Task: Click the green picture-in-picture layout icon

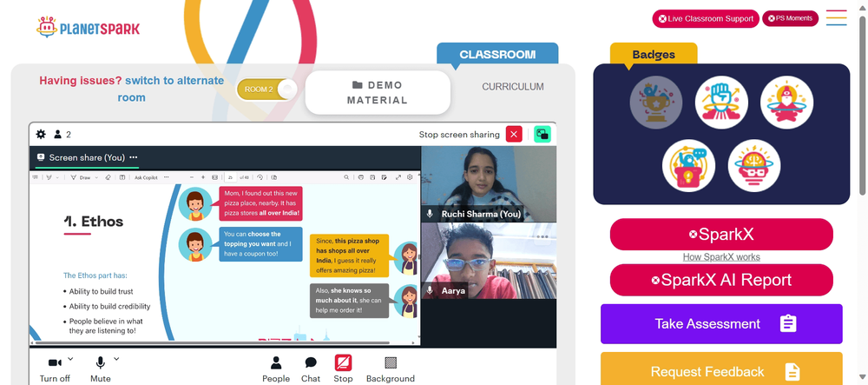Action: 542,134
